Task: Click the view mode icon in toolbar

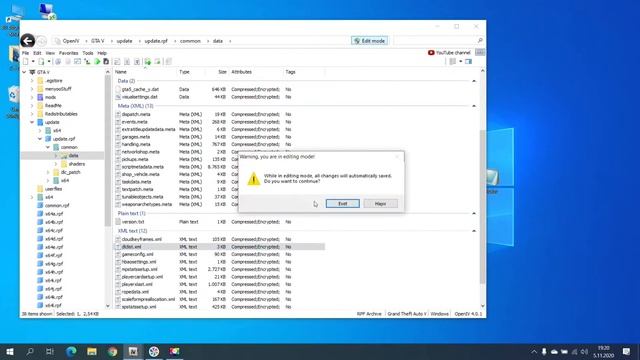Action: point(453,62)
